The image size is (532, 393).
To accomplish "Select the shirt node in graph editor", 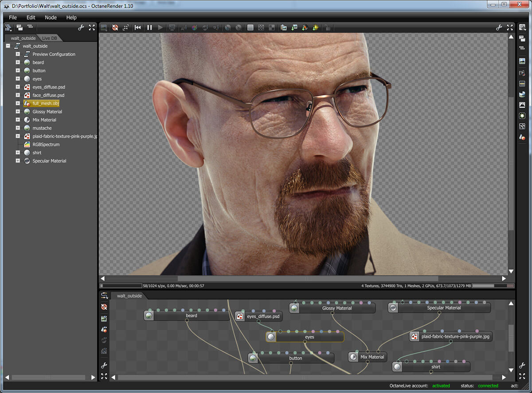I will pos(431,366).
